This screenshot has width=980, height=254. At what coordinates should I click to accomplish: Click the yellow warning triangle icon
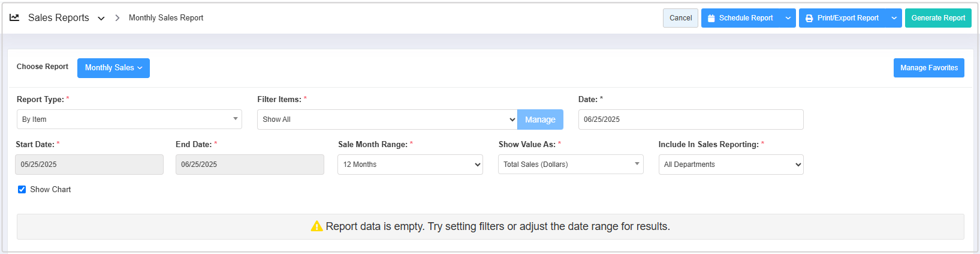(316, 226)
